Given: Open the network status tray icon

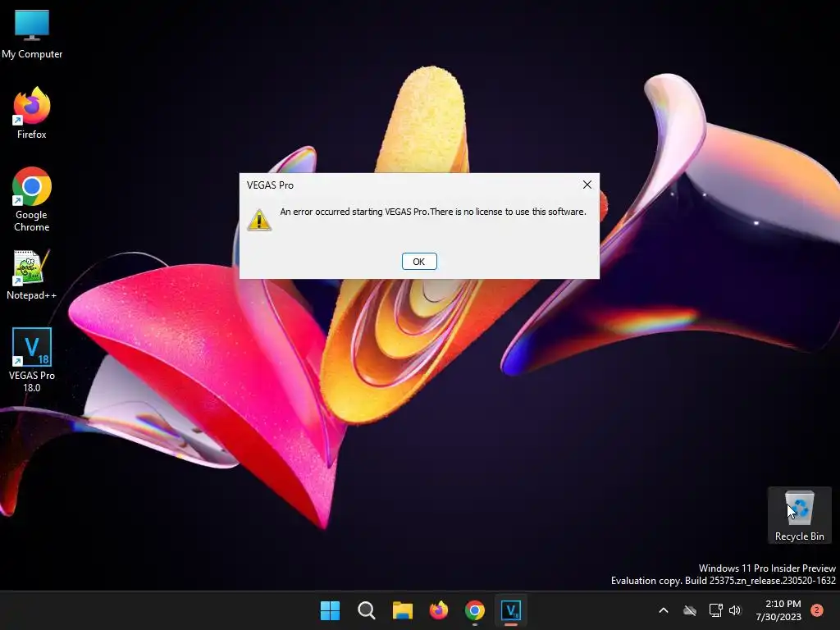Looking at the screenshot, I should [715, 610].
